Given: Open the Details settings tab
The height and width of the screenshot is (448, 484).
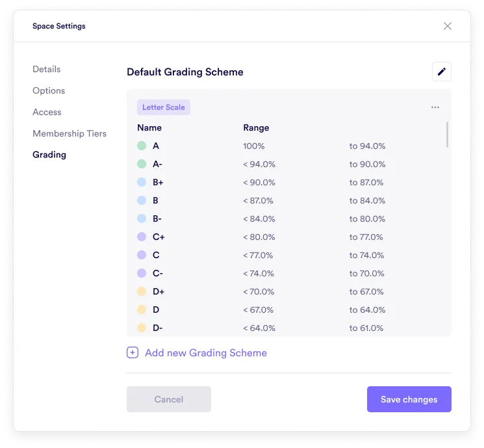Looking at the screenshot, I should point(46,69).
